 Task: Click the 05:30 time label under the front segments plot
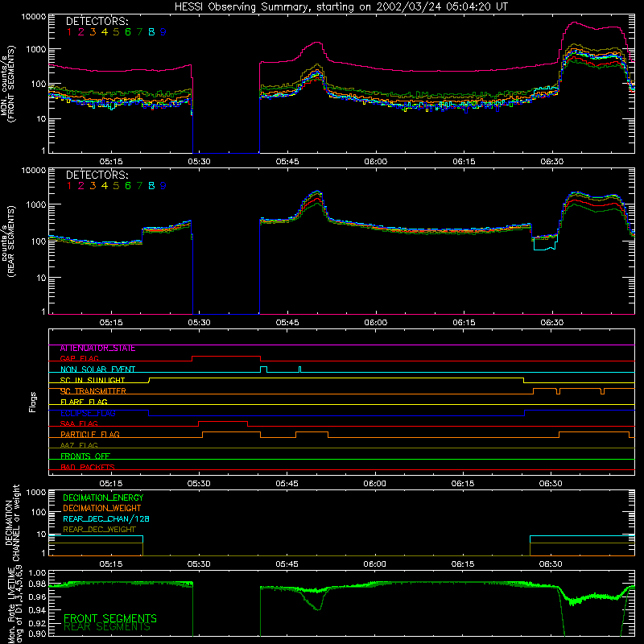point(199,162)
